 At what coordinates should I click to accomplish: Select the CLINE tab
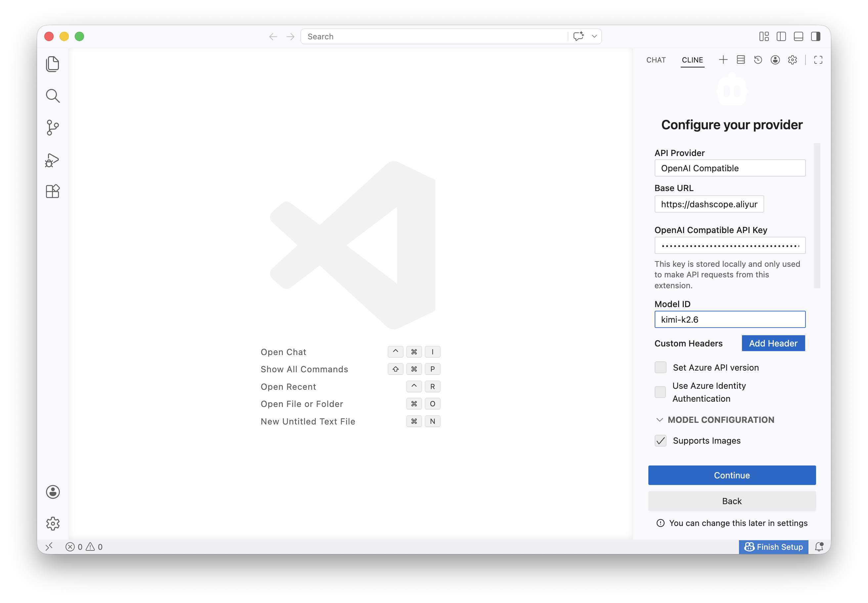click(692, 60)
